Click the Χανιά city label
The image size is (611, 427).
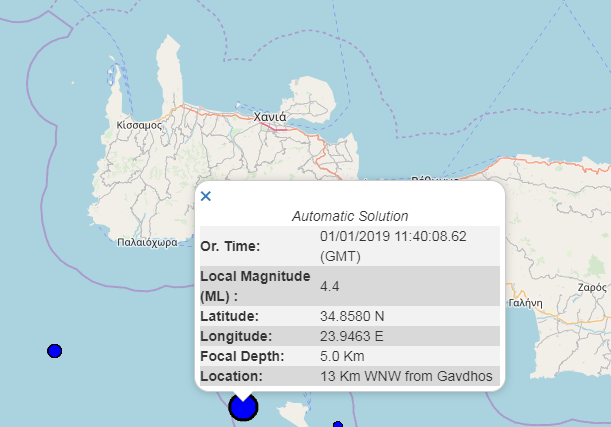click(270, 117)
